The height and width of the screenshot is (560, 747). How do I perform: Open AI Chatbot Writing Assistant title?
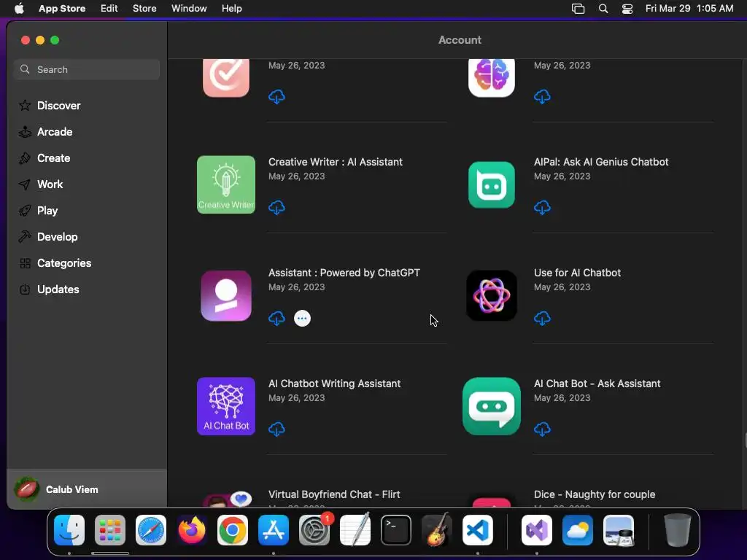(x=334, y=384)
